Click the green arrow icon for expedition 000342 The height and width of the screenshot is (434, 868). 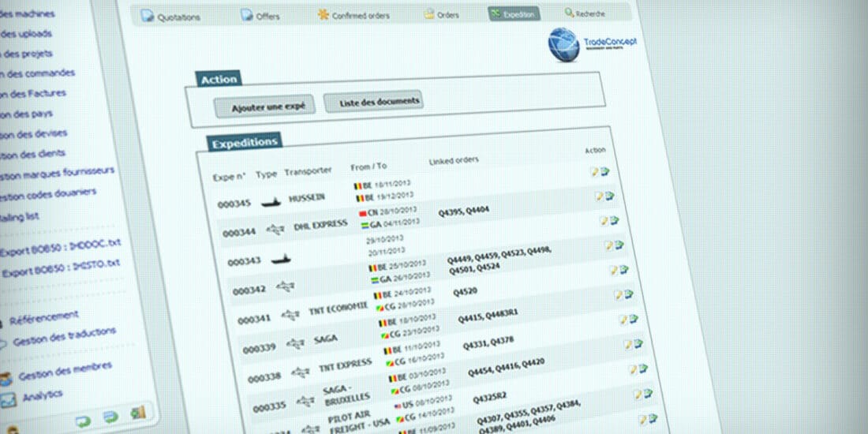click(619, 245)
